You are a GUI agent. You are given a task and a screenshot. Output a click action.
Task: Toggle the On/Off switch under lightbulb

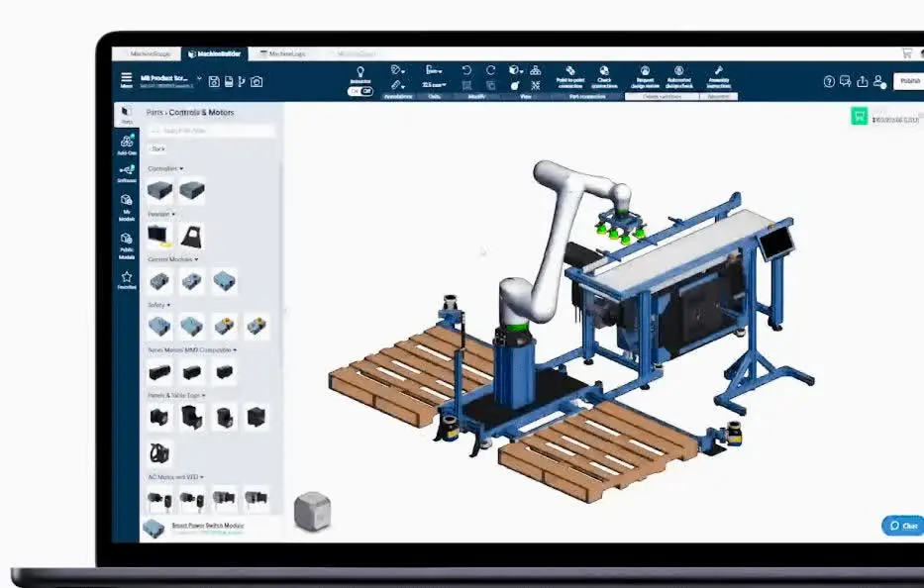pos(360,91)
